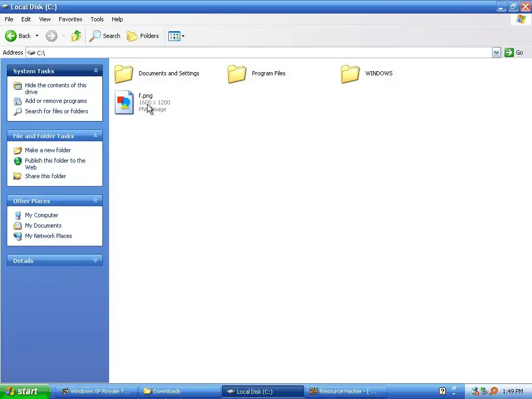Click the drive icon in the Address bar
Viewport: 532px width, 399px height.
[31, 52]
